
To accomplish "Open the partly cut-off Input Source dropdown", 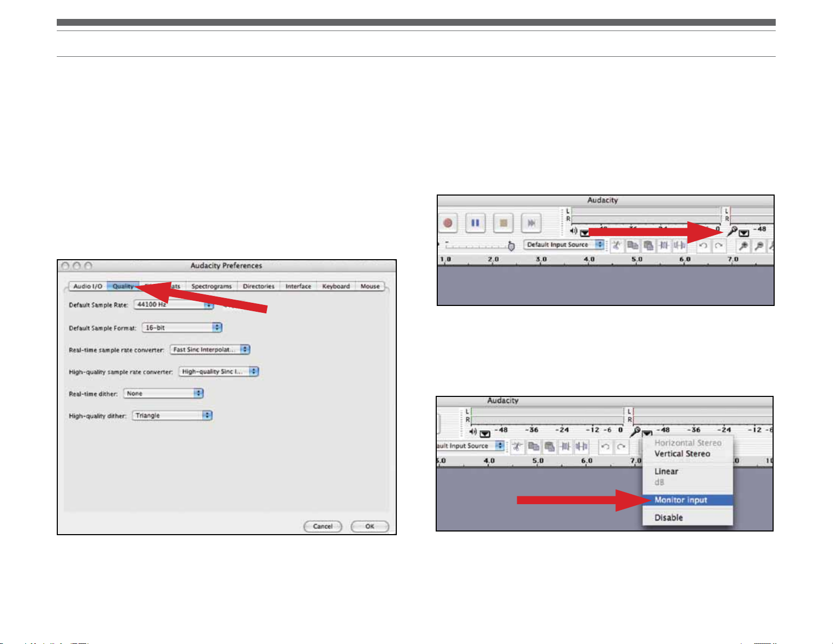I will tap(470, 446).
